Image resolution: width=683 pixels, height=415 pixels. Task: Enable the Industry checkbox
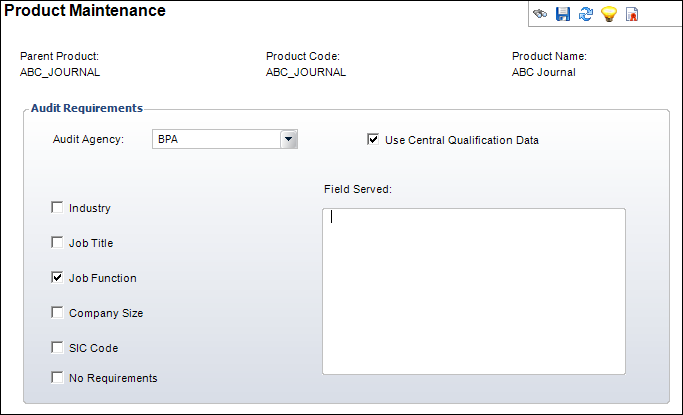click(57, 208)
